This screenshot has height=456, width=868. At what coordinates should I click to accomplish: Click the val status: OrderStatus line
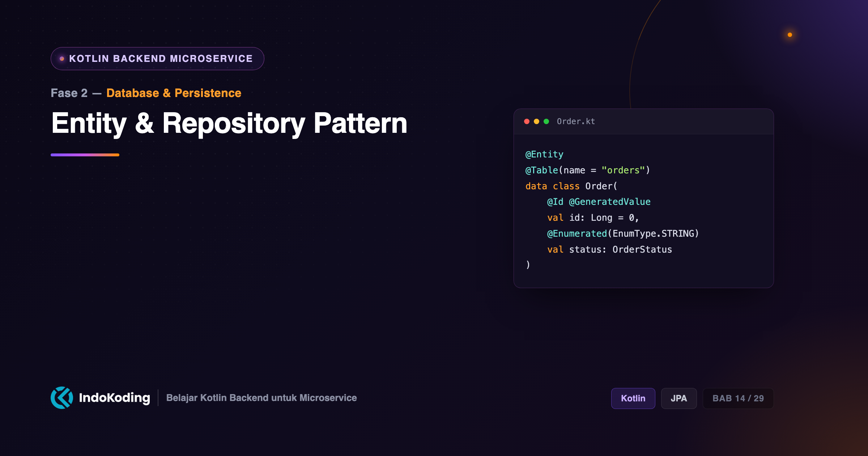(x=609, y=250)
